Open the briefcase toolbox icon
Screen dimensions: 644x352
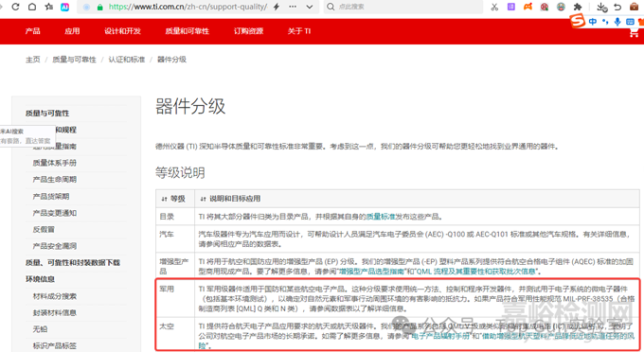(635, 7)
